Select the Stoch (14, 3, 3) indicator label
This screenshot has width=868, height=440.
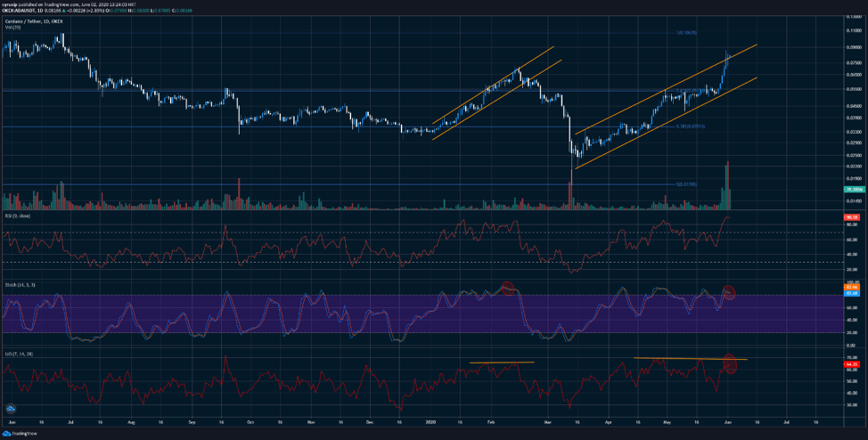tap(20, 283)
